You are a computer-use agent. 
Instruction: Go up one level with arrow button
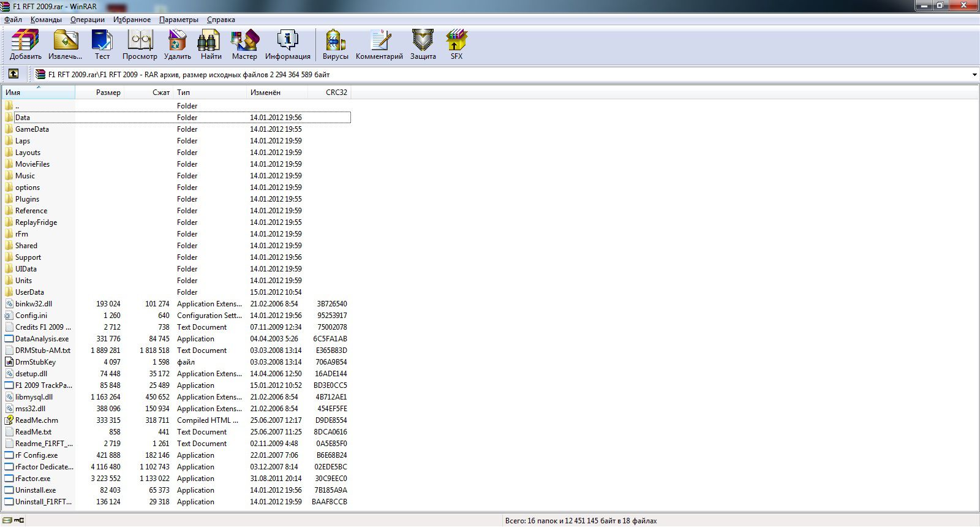click(x=13, y=74)
